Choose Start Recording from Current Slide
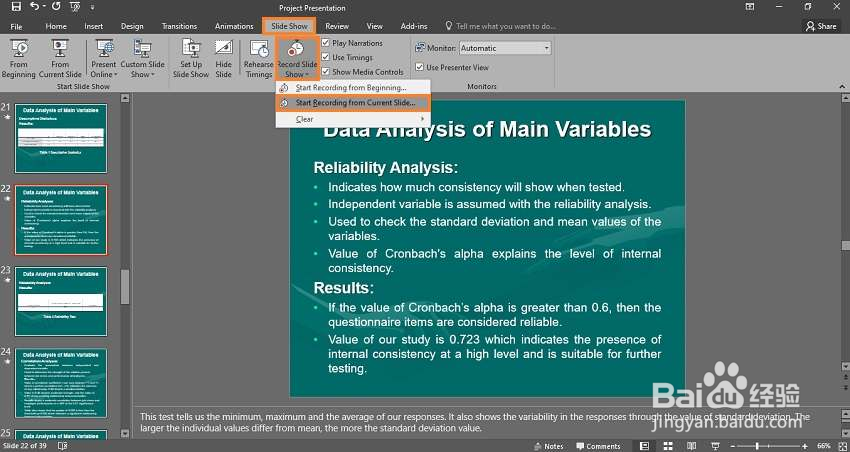This screenshot has height=452, width=850. [353, 102]
